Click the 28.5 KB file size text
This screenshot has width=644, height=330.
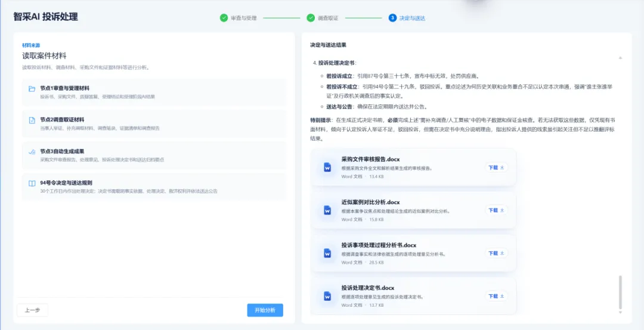[x=377, y=262]
